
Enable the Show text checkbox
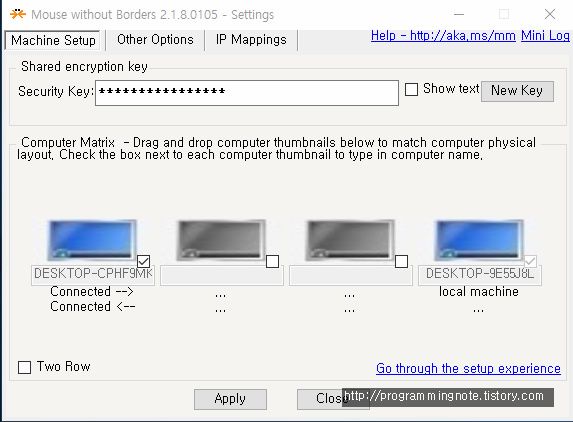[411, 90]
